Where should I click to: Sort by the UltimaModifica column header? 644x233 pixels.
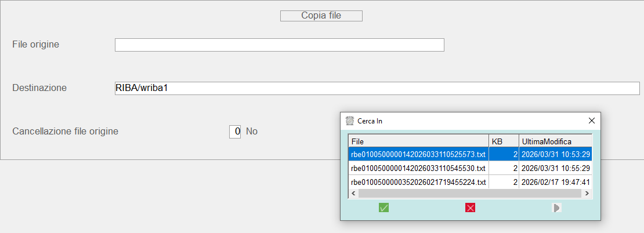click(x=555, y=141)
